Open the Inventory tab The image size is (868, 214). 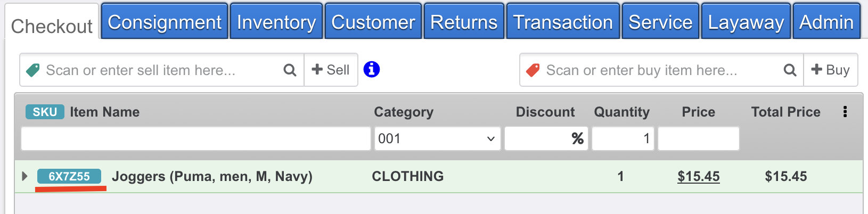[276, 22]
